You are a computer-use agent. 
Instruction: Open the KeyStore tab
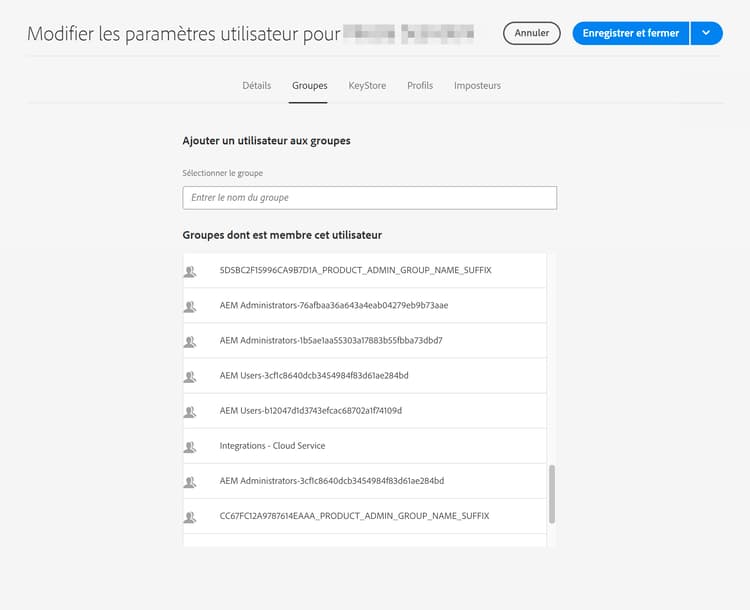coord(367,86)
